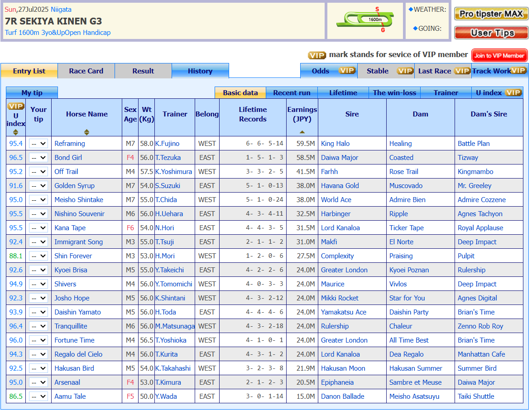Screen dimensions: 532x411
Task: Open tip dropdown for Bond Girl
Action: 38,158
